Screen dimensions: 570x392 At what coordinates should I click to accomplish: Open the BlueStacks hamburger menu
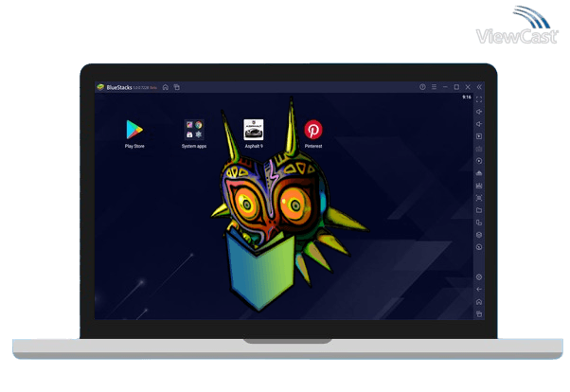pyautogui.click(x=434, y=87)
